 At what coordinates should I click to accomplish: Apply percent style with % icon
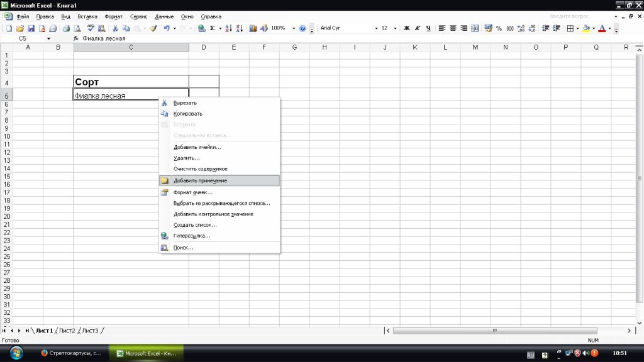499,28
